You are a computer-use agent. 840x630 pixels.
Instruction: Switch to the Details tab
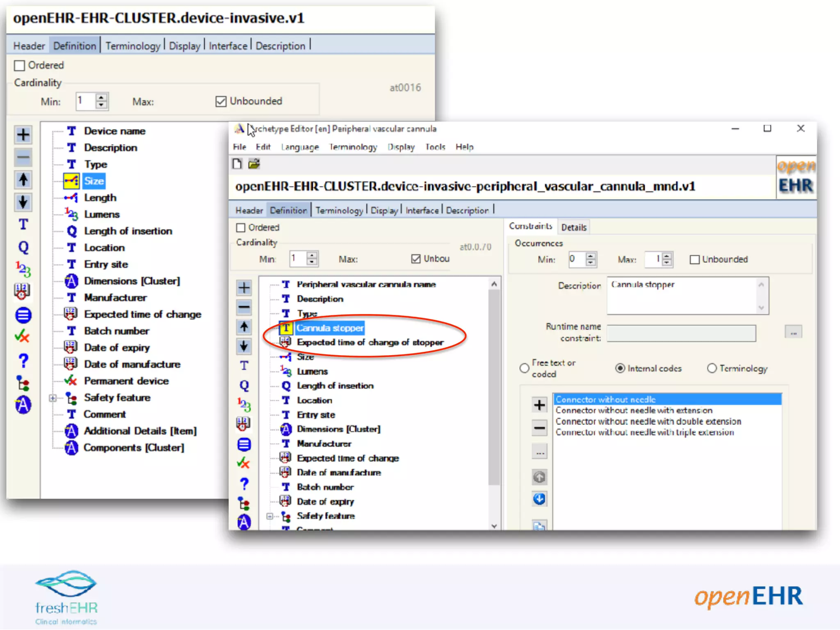coord(573,227)
